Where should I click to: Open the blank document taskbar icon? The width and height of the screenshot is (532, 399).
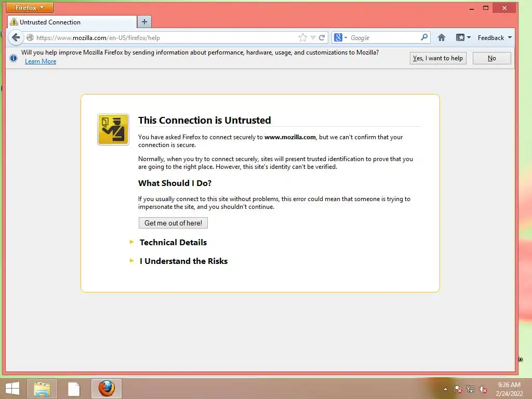click(x=74, y=389)
